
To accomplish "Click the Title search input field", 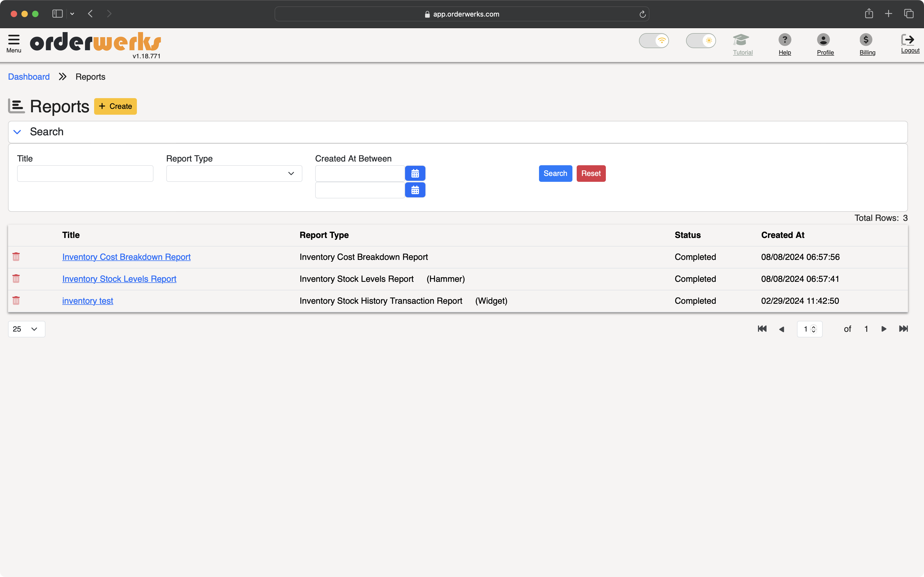I will (85, 174).
